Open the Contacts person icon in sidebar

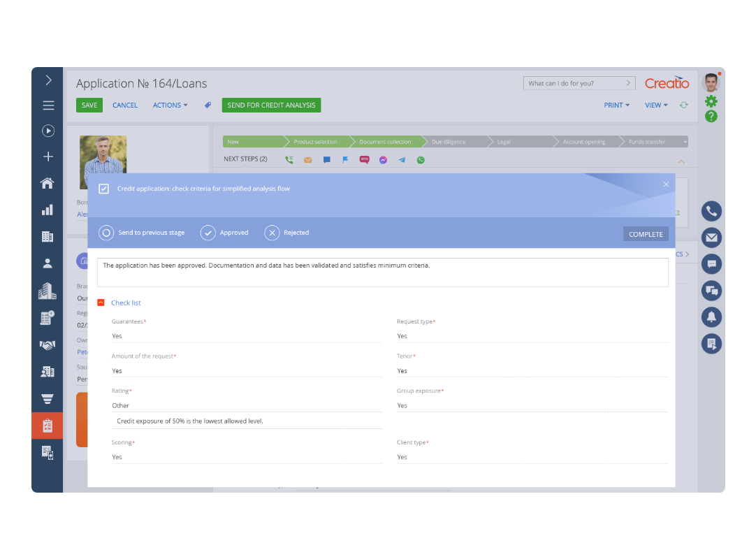coord(48,263)
